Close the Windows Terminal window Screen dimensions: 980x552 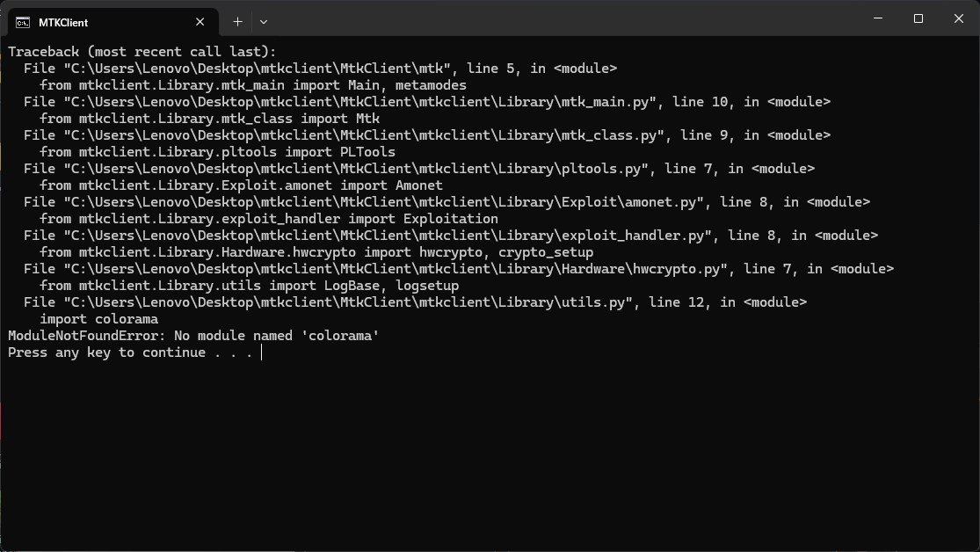959,18
